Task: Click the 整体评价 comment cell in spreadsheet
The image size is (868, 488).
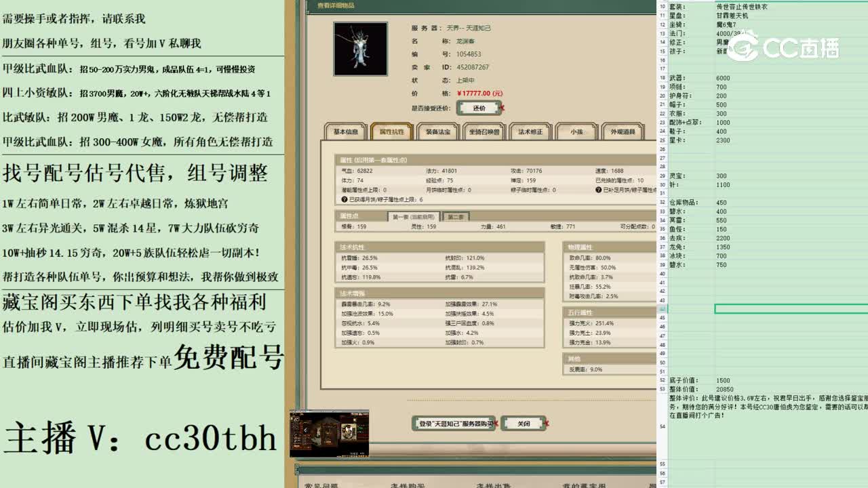Action: [768, 407]
